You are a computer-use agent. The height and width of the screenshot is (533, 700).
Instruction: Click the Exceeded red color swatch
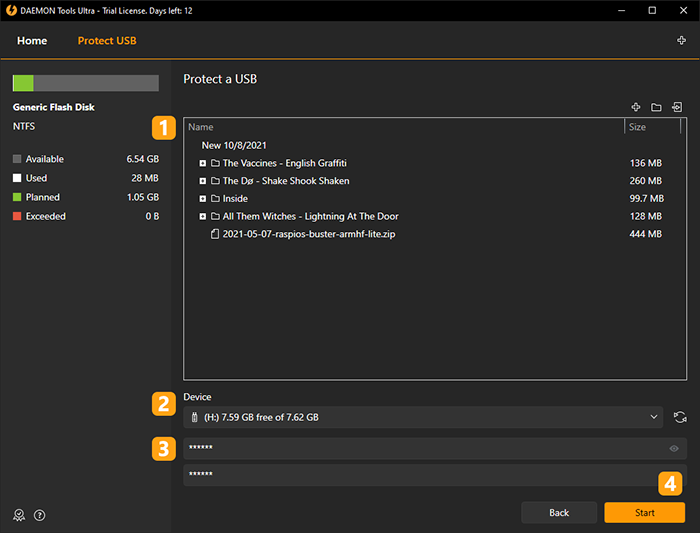point(17,216)
